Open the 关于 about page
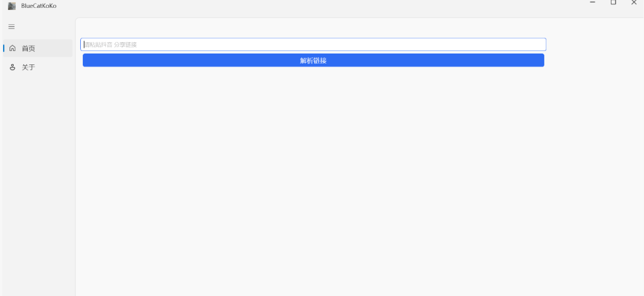This screenshot has width=644, height=296. click(x=38, y=68)
